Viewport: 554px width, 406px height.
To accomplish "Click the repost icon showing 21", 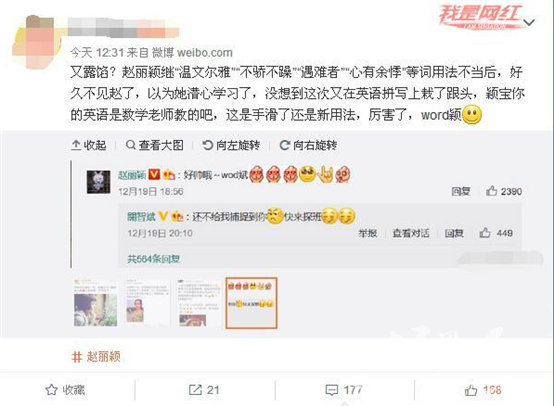I will tap(195, 390).
